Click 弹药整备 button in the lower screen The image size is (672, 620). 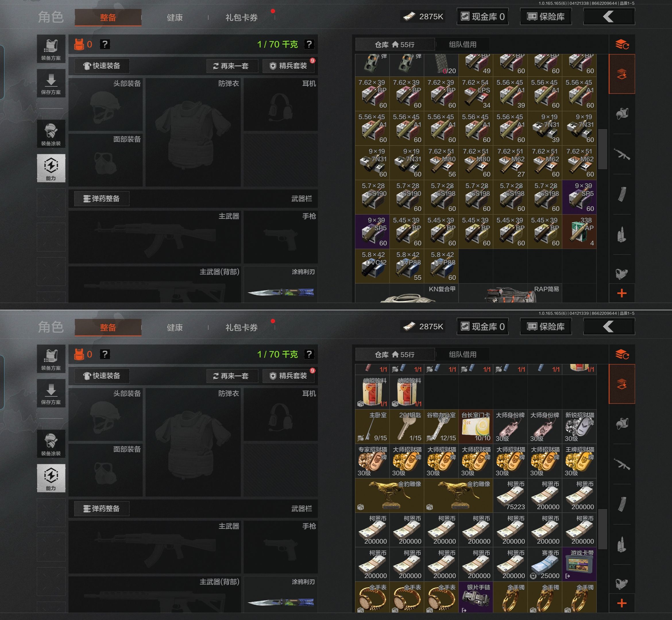click(102, 509)
